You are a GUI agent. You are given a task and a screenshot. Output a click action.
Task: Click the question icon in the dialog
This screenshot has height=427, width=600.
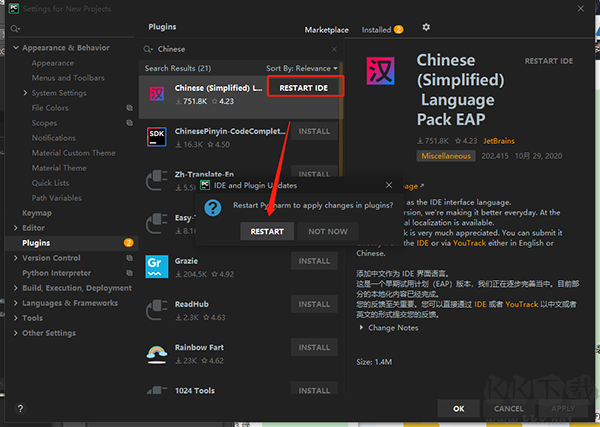(x=213, y=208)
